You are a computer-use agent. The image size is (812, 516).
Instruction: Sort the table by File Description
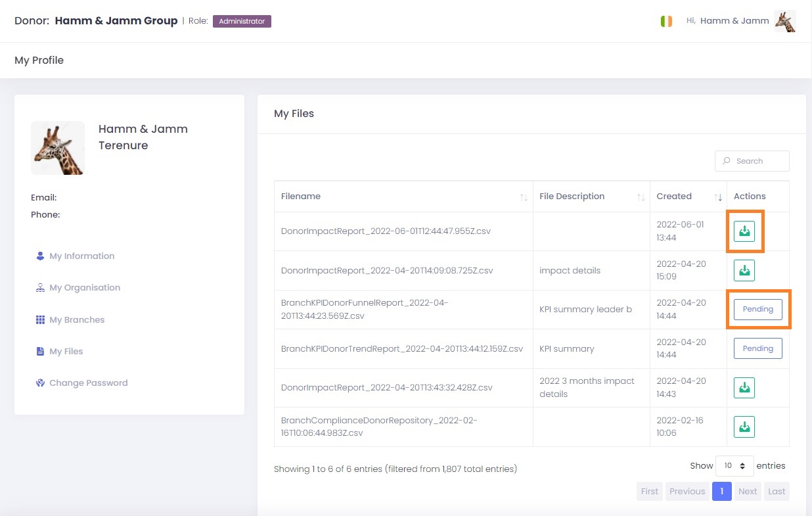(x=591, y=197)
